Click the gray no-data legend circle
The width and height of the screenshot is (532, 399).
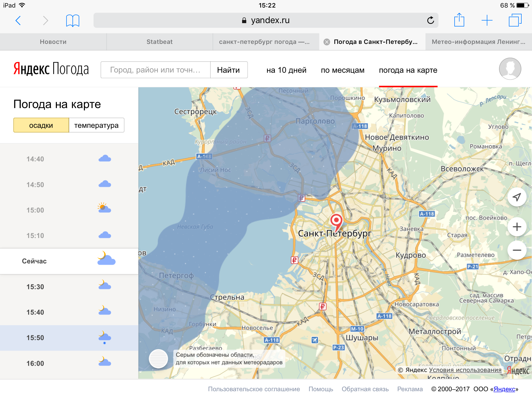click(158, 358)
